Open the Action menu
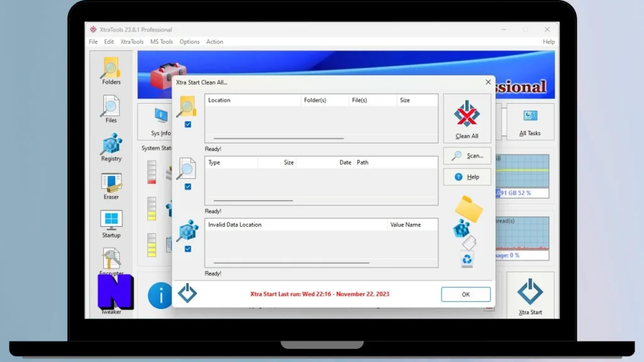Image resolution: width=644 pixels, height=362 pixels. [x=214, y=42]
